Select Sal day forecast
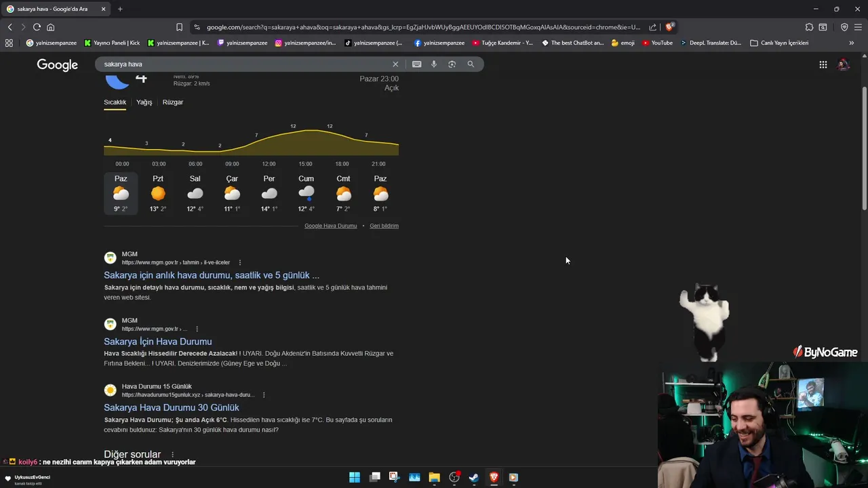Screen dimensions: 868x488 coord(195,194)
